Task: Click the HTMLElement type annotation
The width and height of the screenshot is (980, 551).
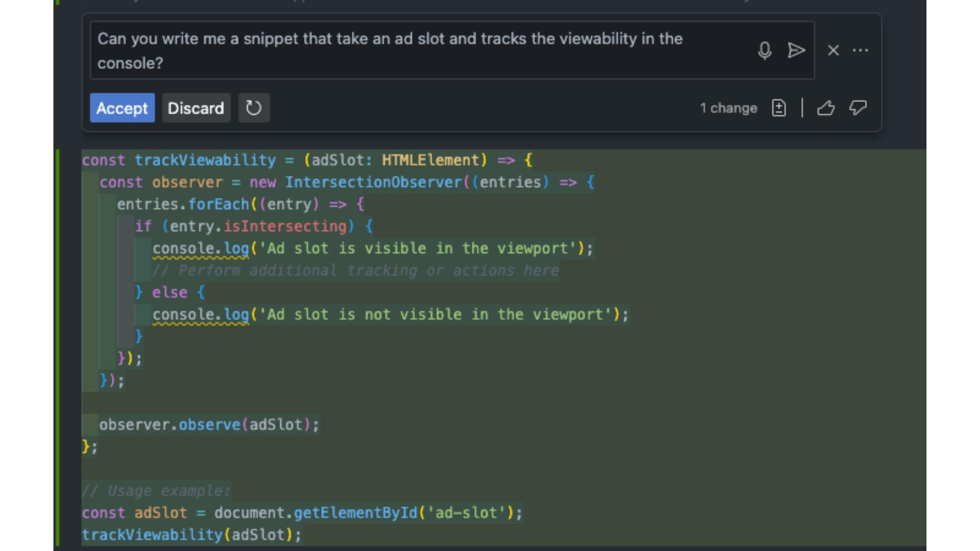Action: click(x=430, y=160)
